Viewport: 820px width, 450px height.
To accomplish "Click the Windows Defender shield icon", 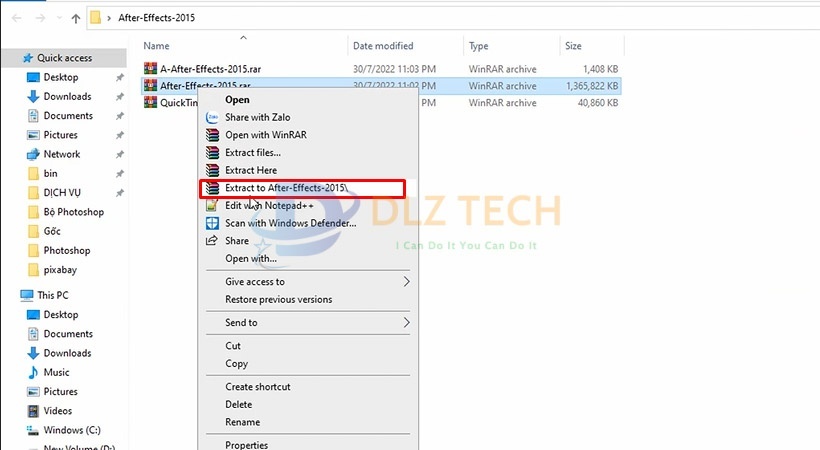I will 212,223.
